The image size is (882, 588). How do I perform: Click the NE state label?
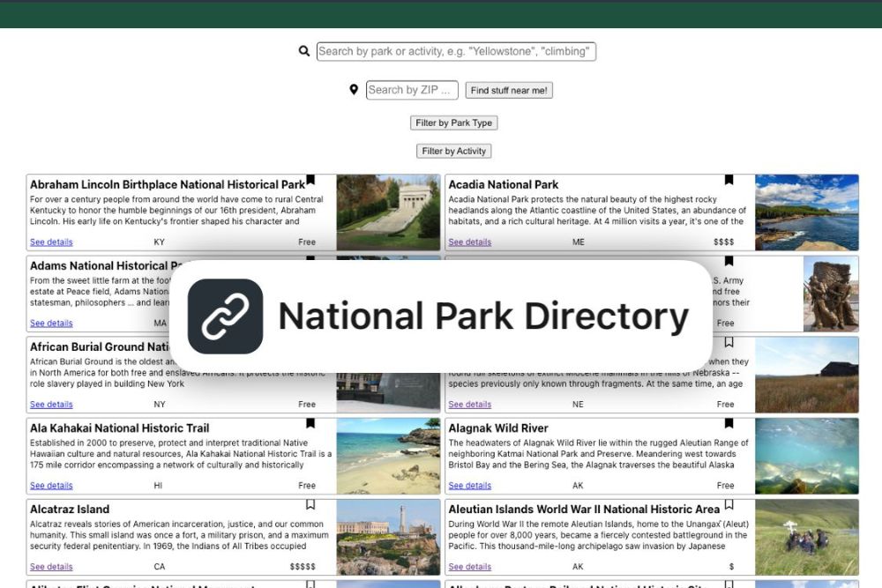click(578, 404)
